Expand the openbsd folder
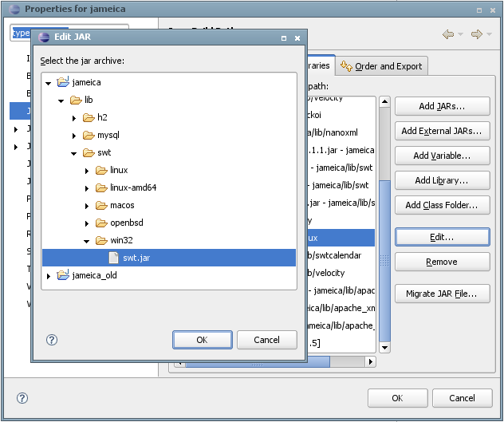The width and height of the screenshot is (504, 422). click(87, 223)
